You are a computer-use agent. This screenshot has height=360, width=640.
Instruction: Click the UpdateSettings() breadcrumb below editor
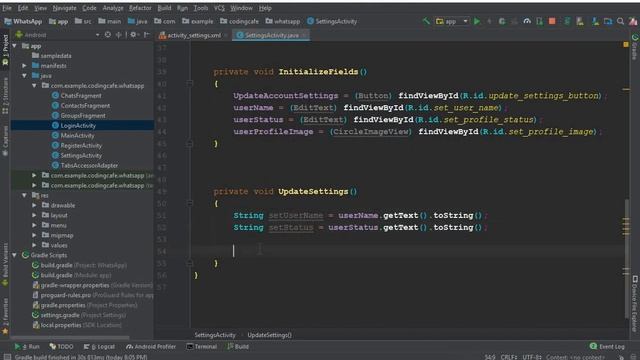click(x=269, y=335)
